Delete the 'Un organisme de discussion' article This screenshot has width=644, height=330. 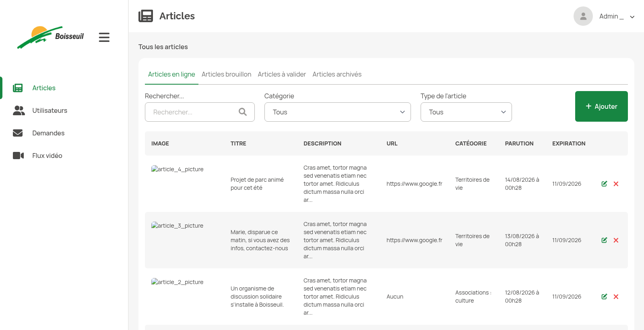coord(616,297)
